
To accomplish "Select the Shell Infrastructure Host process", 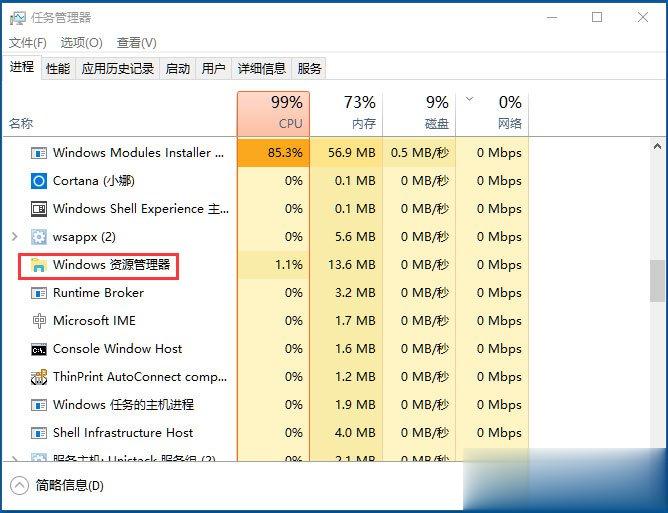I will click(123, 433).
